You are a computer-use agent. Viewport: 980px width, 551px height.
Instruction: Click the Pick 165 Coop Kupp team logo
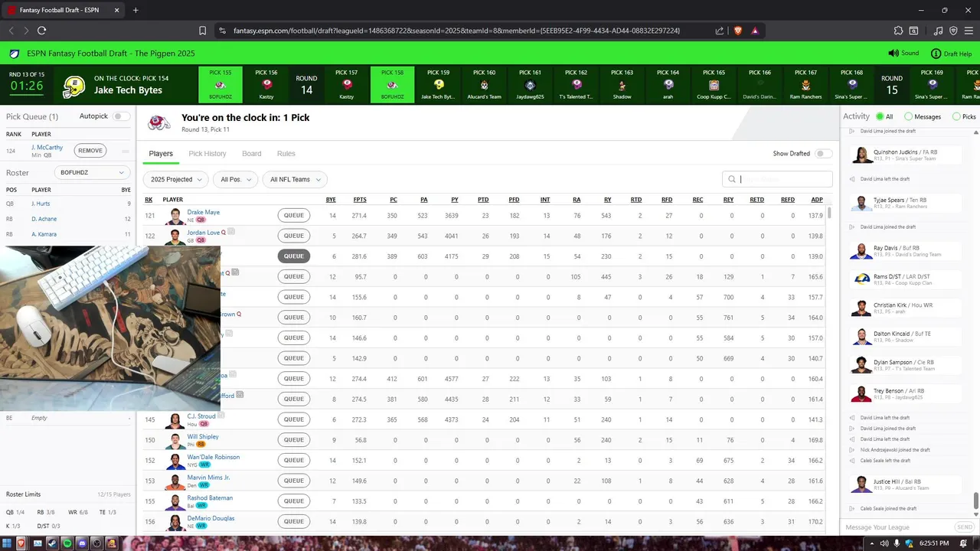coord(714,85)
